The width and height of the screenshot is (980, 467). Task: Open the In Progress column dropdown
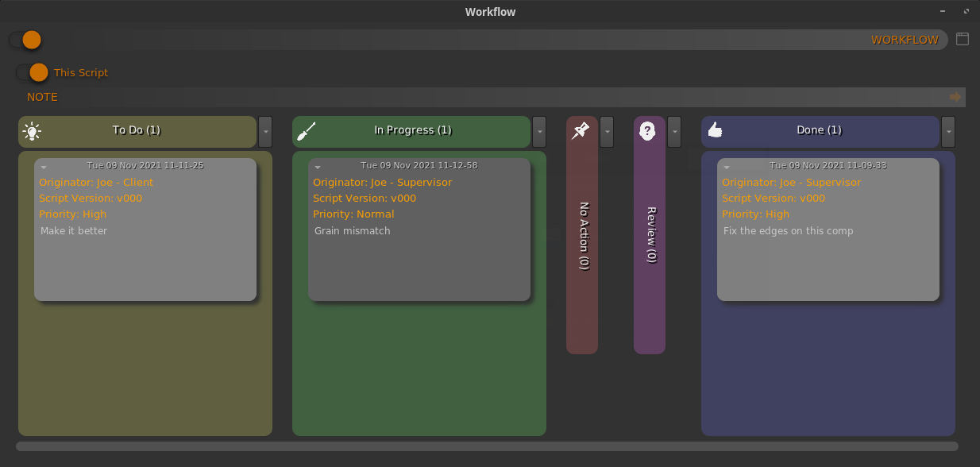[x=539, y=131]
